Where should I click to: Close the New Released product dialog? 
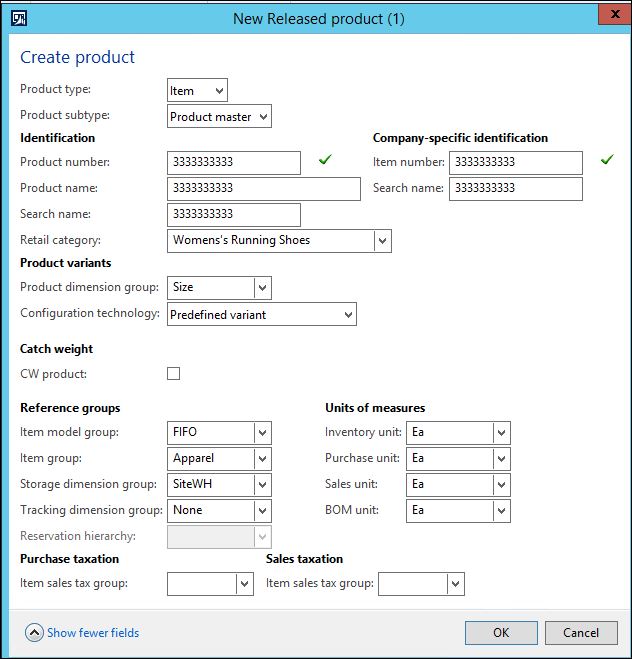point(612,14)
